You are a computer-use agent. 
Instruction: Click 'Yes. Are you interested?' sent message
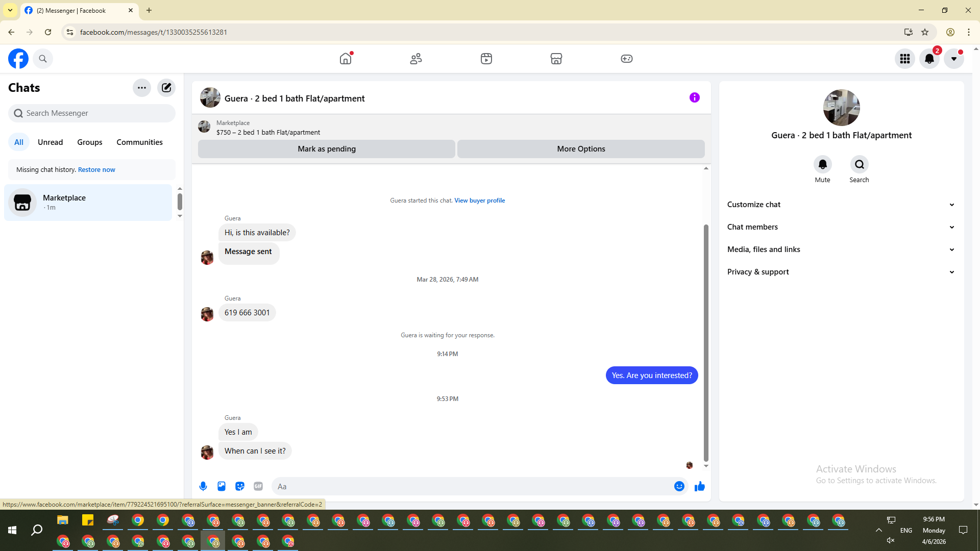pyautogui.click(x=652, y=375)
